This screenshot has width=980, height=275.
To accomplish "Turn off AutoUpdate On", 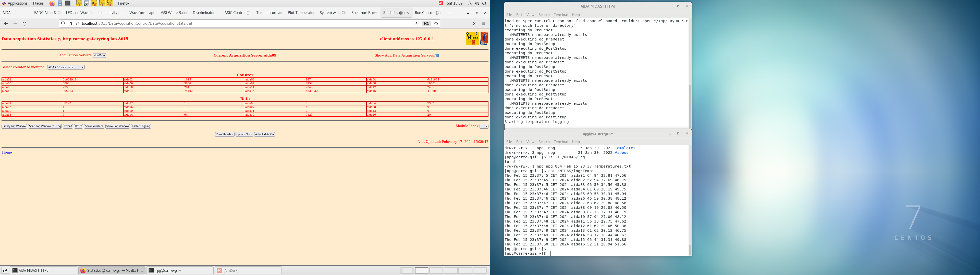I will (264, 134).
